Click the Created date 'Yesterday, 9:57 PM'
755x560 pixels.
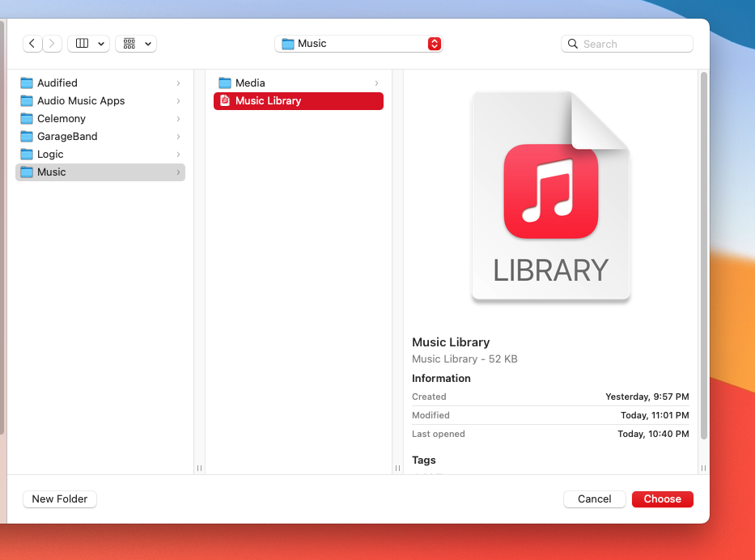pos(647,397)
